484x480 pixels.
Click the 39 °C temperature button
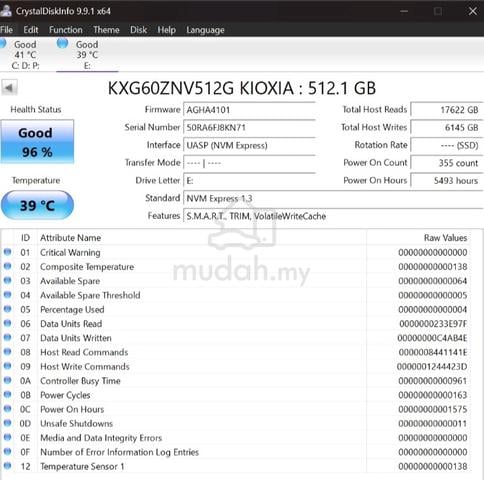point(37,205)
